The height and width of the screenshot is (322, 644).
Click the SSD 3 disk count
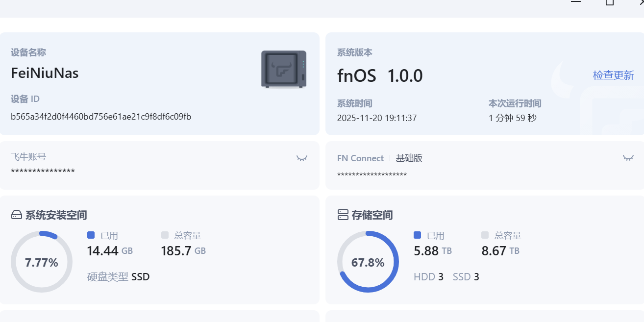[466, 277]
